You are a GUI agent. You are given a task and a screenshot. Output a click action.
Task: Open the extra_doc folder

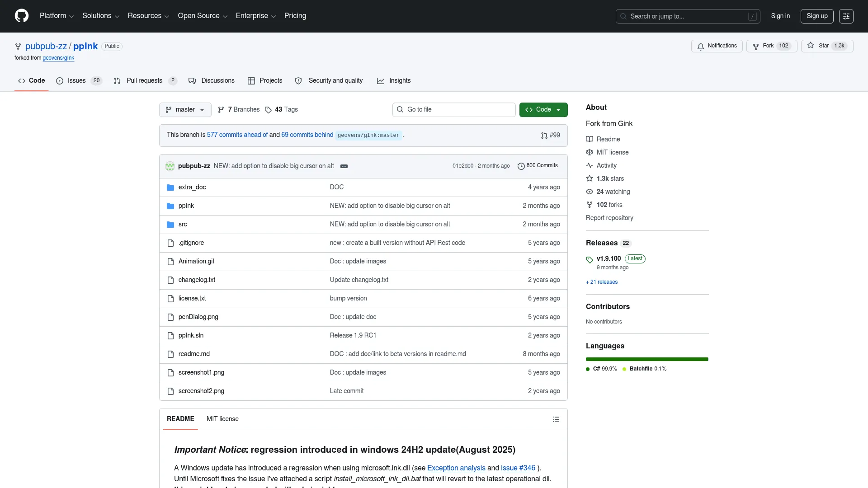(192, 187)
